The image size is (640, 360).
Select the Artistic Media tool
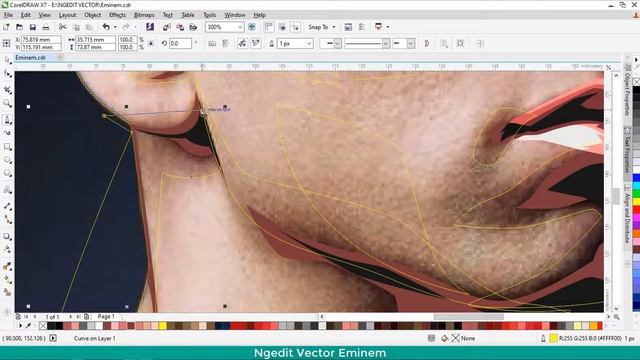(x=7, y=133)
